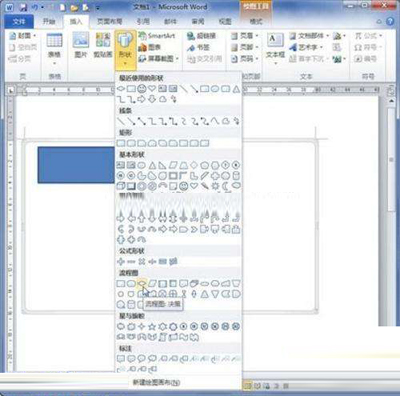Screen dimensions: 400x396
Task: Pick the straight Line in 线条 section
Action: point(121,121)
